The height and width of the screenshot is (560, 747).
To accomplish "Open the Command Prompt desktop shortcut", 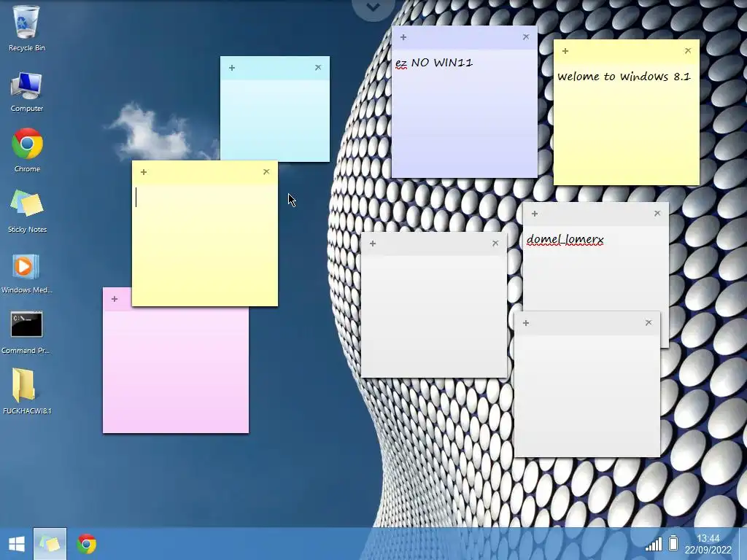I will coord(26,332).
